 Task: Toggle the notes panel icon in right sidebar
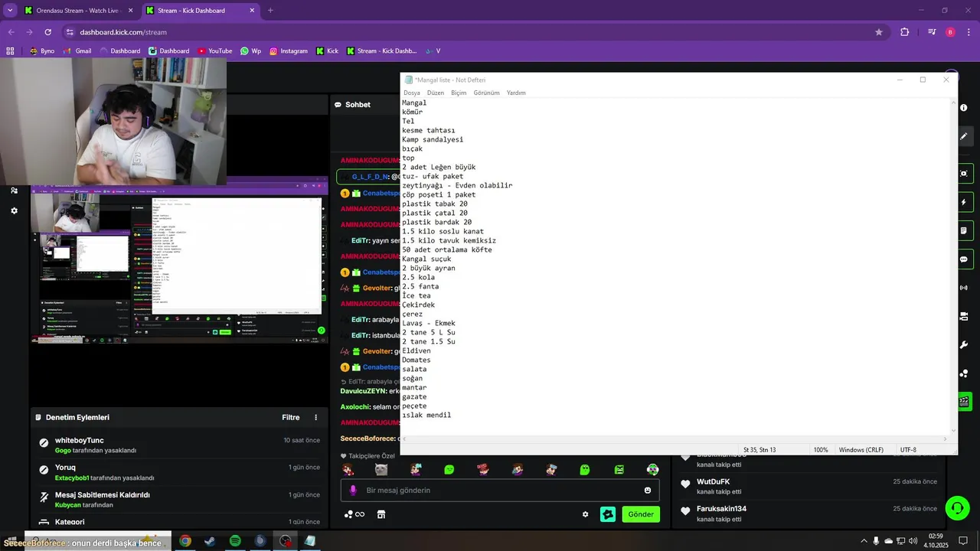[964, 230]
